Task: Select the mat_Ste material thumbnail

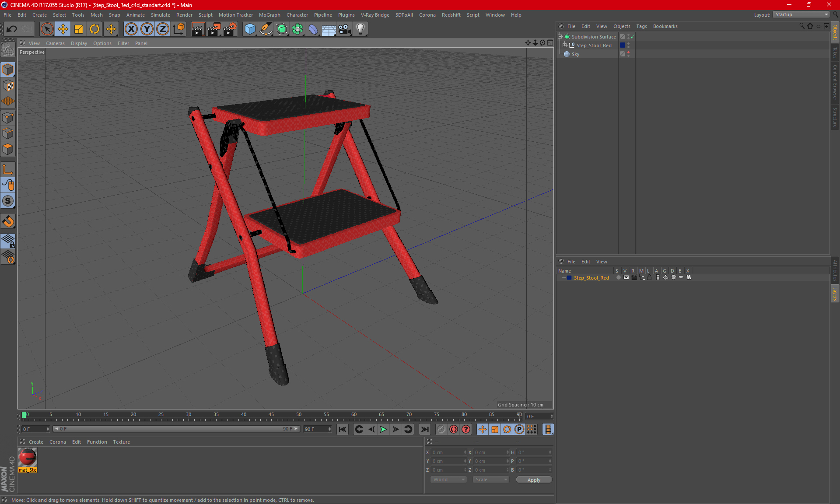Action: pyautogui.click(x=28, y=458)
